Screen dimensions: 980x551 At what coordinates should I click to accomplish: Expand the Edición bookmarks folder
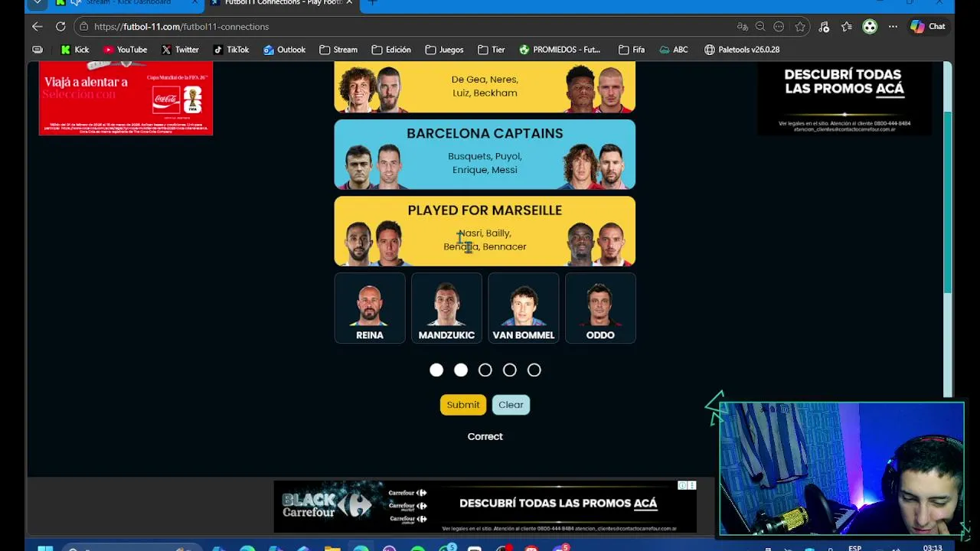click(x=390, y=50)
